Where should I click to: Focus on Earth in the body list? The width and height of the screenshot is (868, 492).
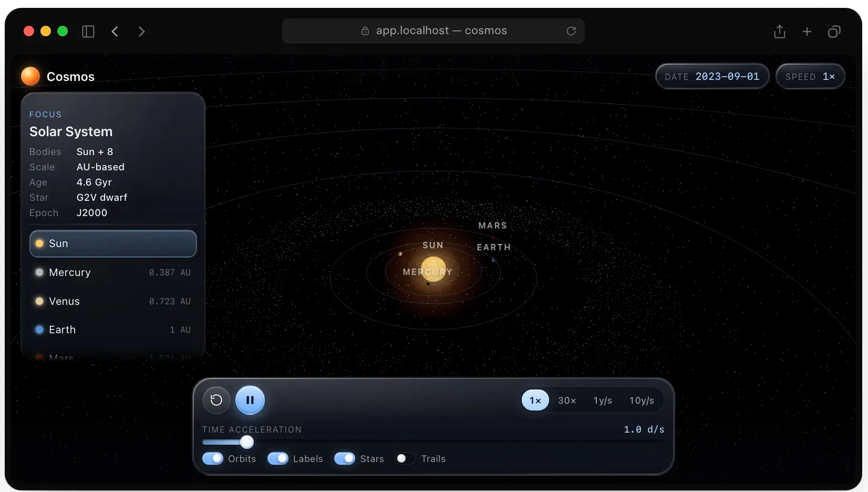pos(113,330)
